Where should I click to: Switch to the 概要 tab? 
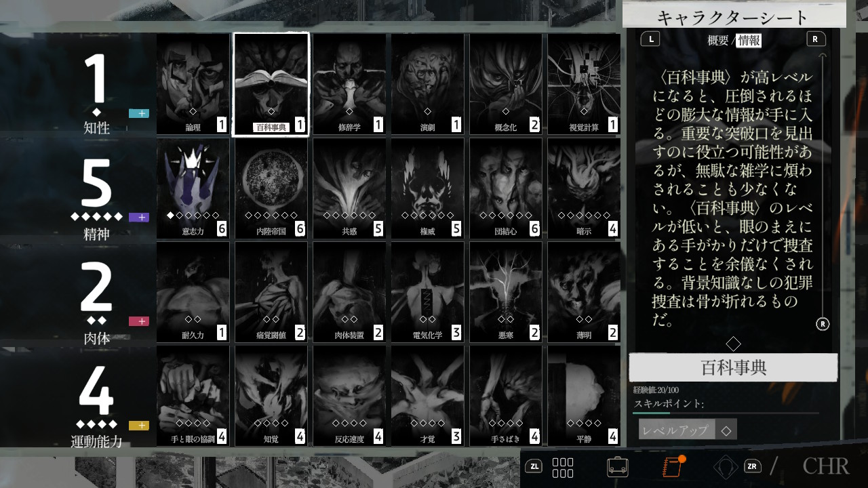tap(717, 41)
